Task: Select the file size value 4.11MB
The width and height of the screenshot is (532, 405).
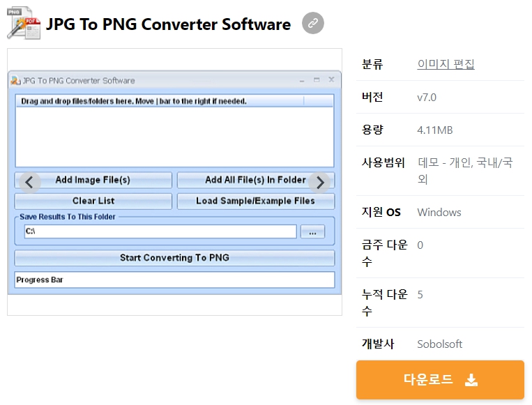Action: tap(434, 130)
